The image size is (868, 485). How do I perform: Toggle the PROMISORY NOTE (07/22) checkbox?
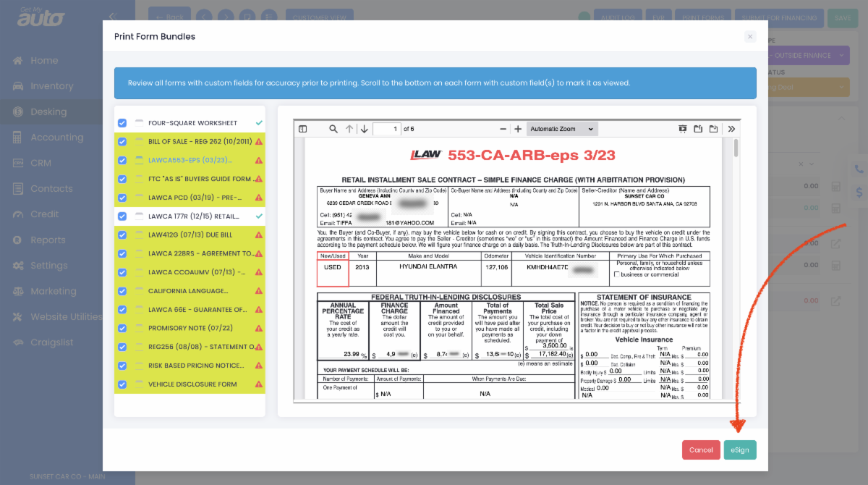click(x=122, y=328)
